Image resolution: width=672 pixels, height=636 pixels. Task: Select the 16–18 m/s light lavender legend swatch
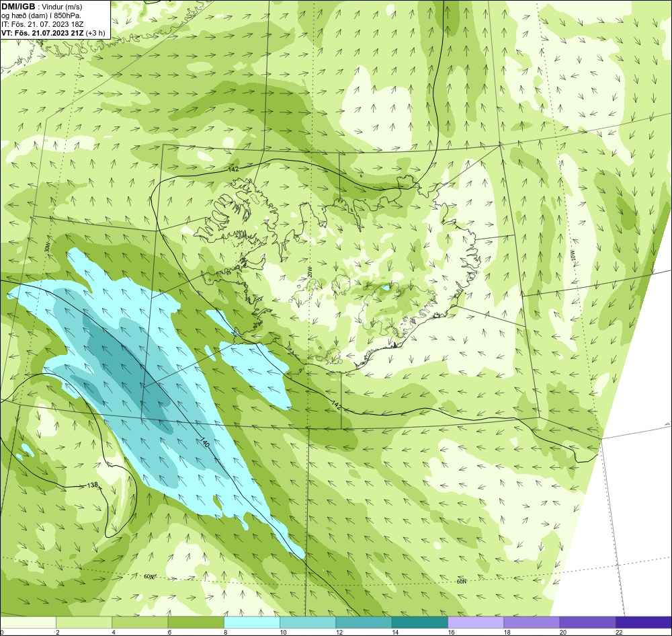[x=476, y=623]
